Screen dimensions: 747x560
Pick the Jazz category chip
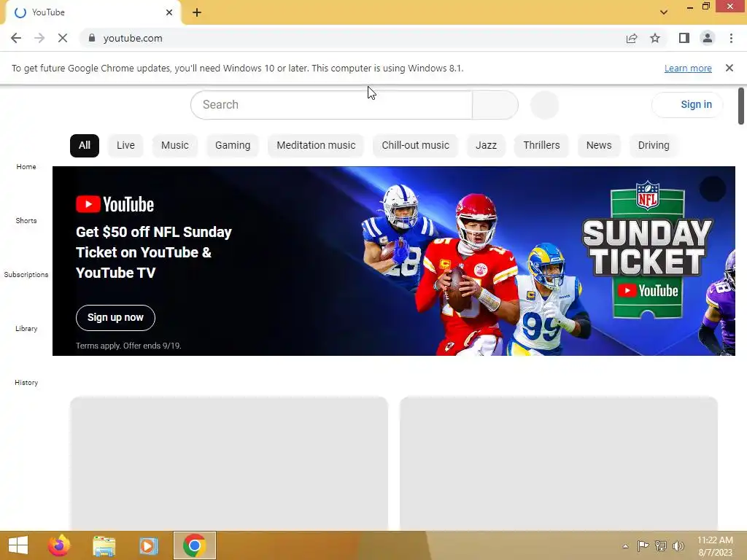coord(486,146)
